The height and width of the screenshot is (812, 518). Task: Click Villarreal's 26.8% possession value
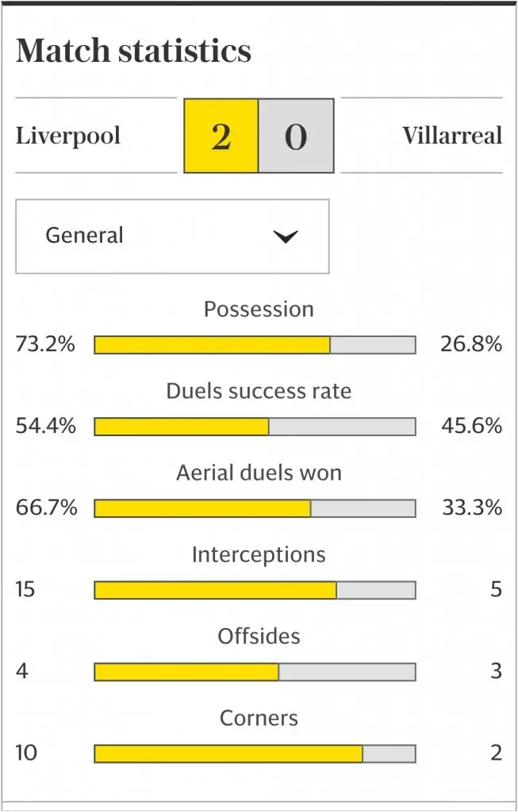[471, 344]
